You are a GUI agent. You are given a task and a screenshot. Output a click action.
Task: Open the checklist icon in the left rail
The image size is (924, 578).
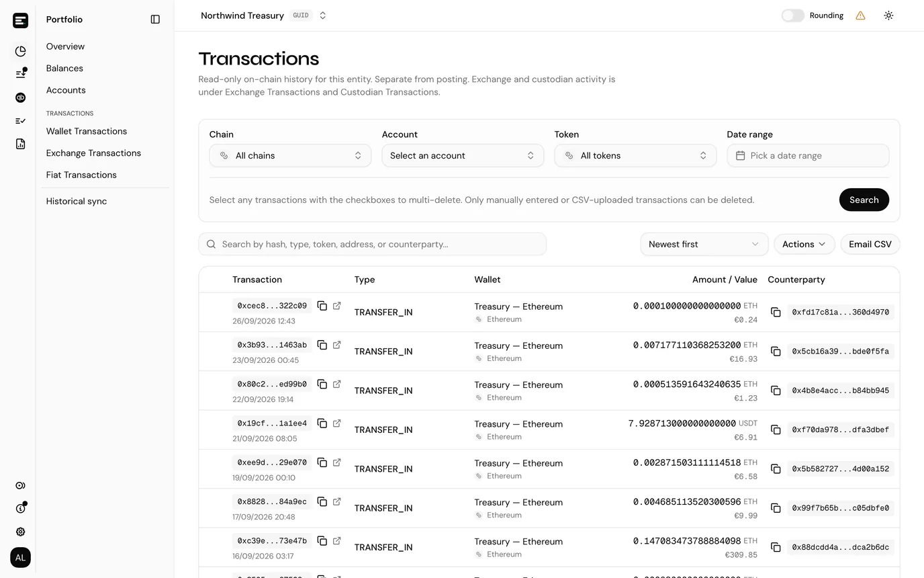(20, 121)
